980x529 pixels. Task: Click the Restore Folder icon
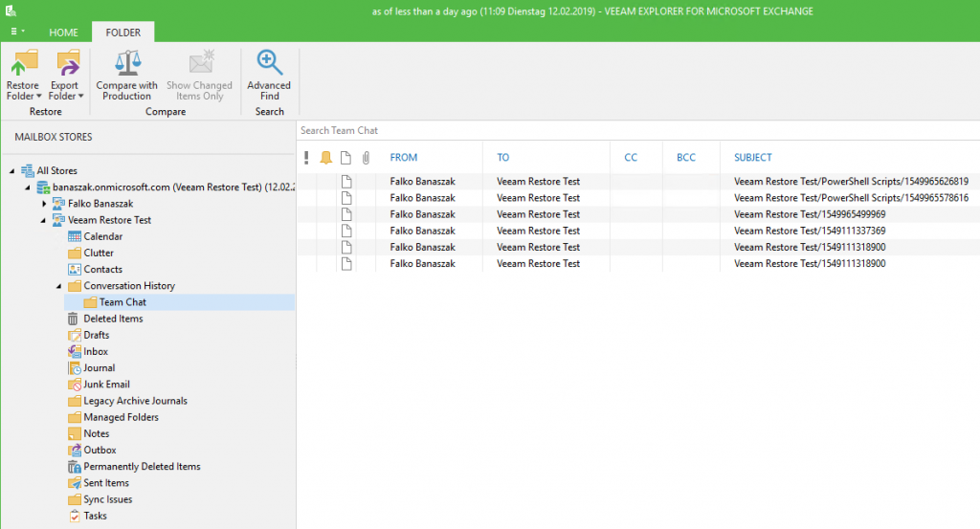(x=24, y=63)
